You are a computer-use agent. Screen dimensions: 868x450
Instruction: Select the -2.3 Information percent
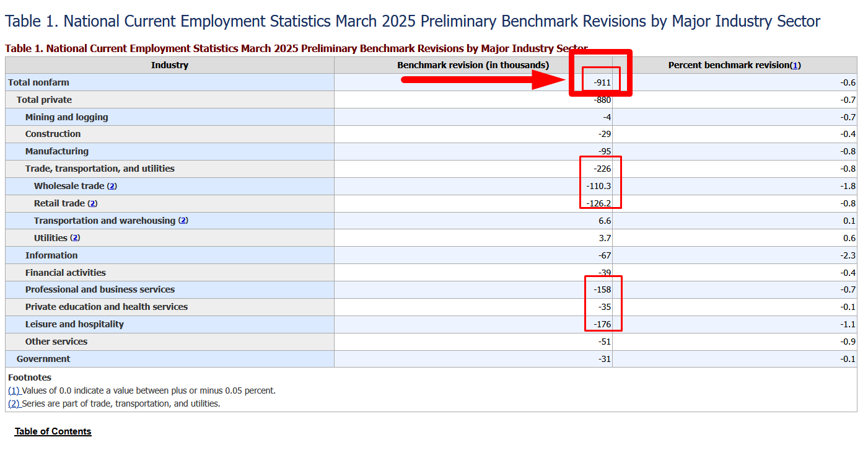point(848,255)
